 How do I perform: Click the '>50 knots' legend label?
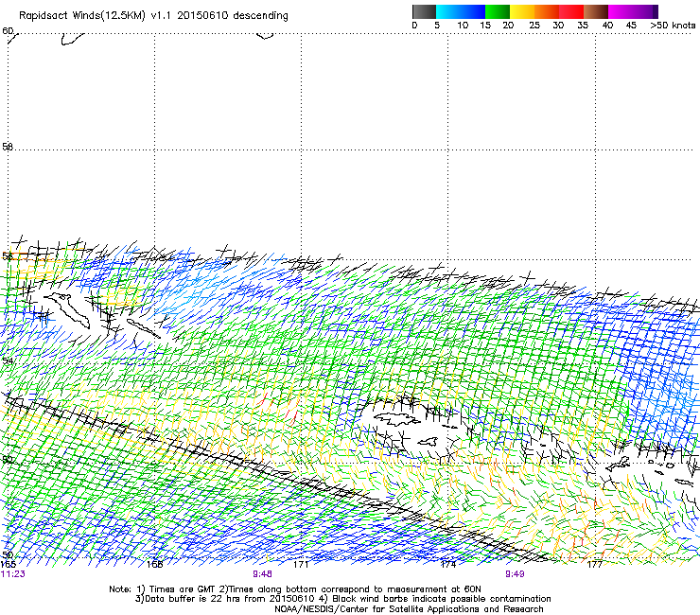tap(673, 26)
